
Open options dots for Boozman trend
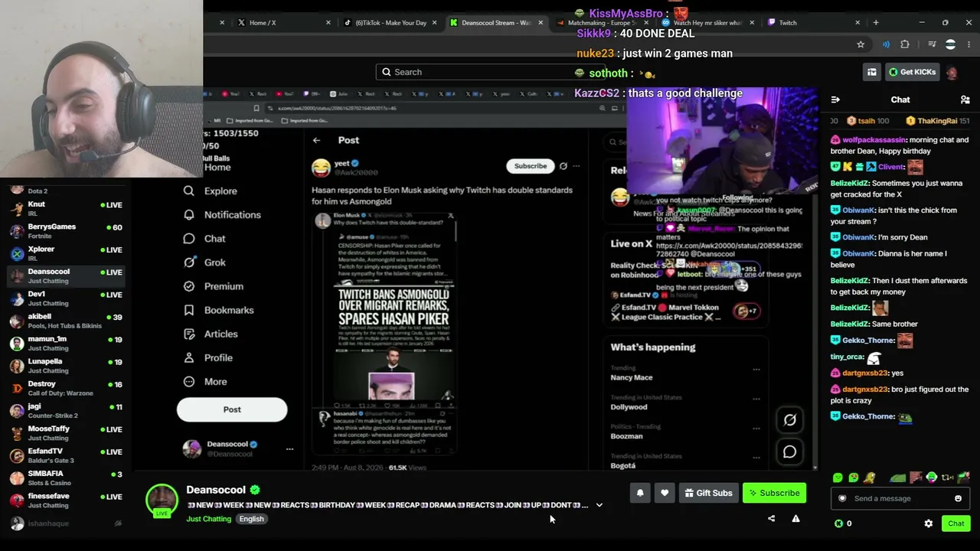click(756, 428)
